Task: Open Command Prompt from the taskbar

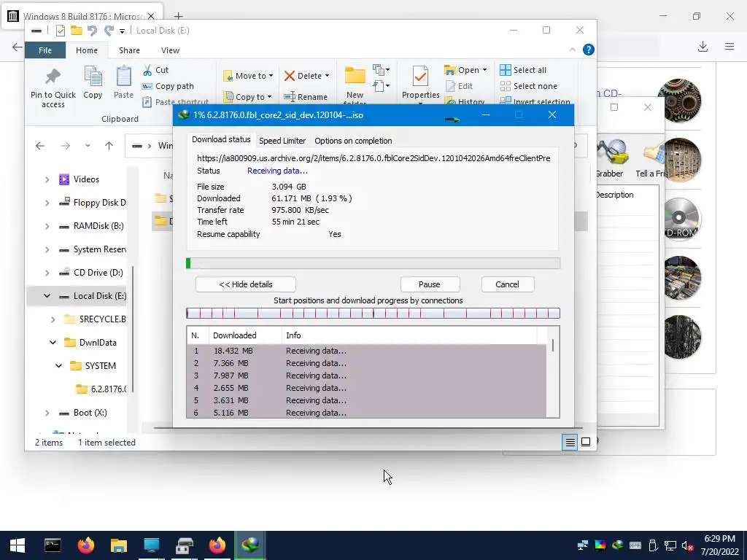Action: 53,545
